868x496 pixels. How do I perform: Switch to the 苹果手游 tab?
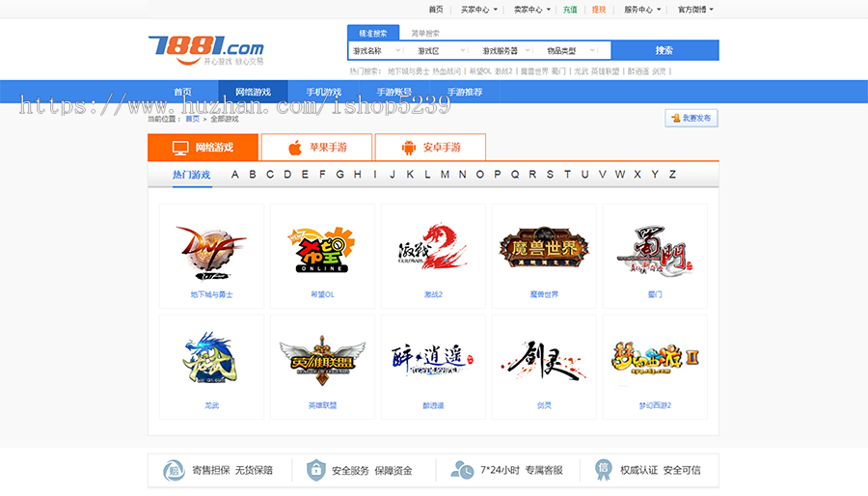(316, 148)
